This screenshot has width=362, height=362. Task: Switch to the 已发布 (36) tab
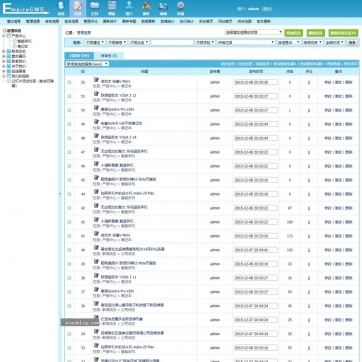[x=79, y=56]
